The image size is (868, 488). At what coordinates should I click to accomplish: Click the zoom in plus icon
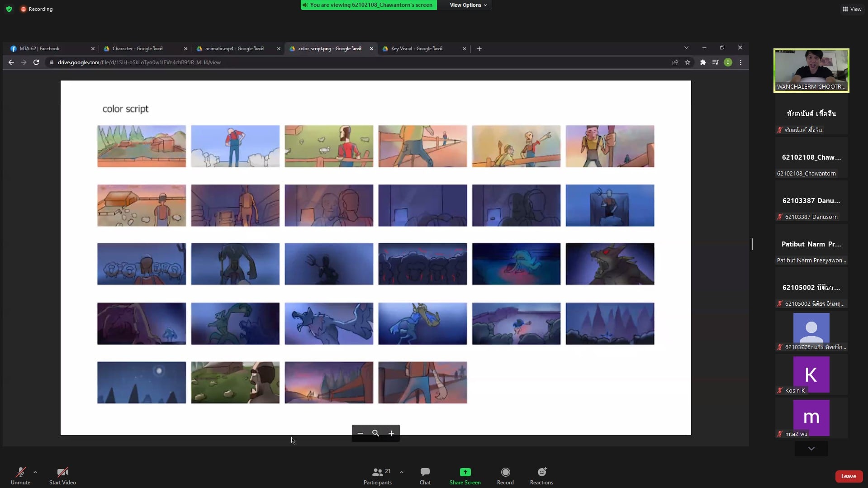pyautogui.click(x=391, y=433)
